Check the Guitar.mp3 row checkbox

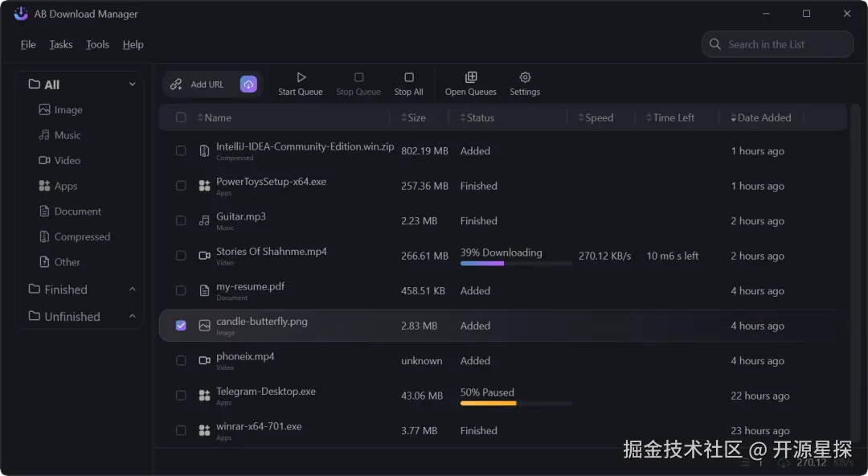click(181, 221)
